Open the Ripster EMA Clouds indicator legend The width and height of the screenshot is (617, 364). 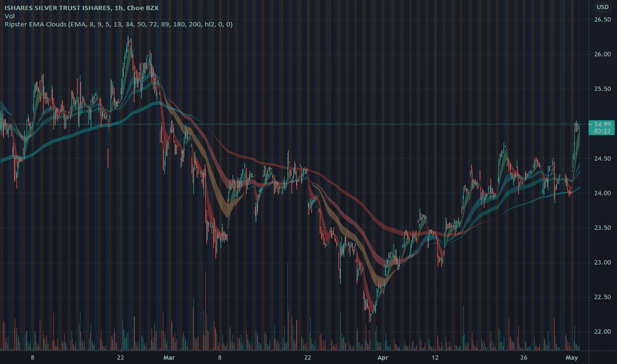click(119, 24)
